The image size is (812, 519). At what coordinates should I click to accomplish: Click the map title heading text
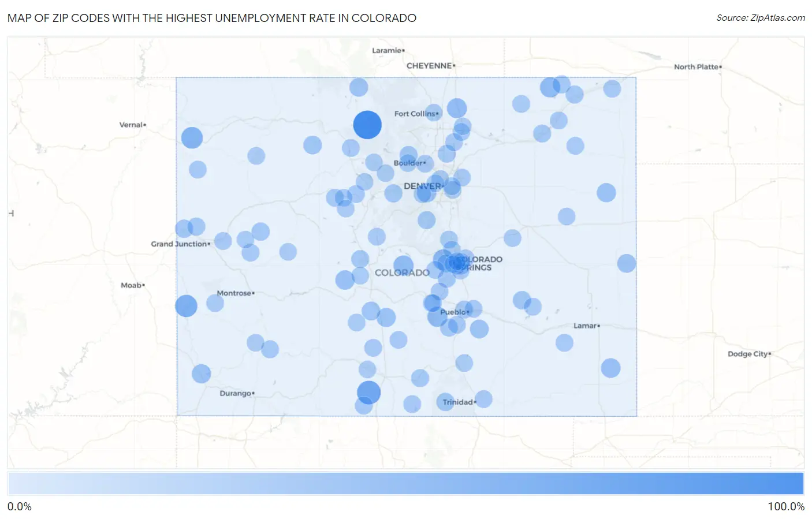coord(212,18)
